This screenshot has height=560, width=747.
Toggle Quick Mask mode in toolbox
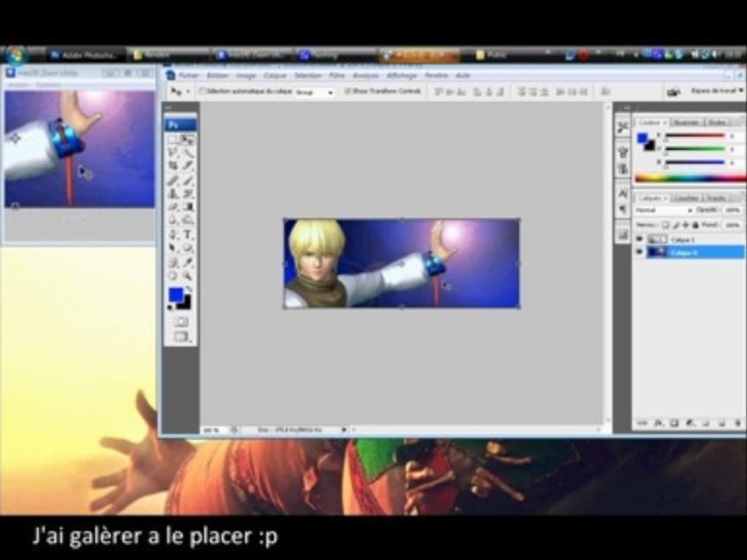point(181,322)
